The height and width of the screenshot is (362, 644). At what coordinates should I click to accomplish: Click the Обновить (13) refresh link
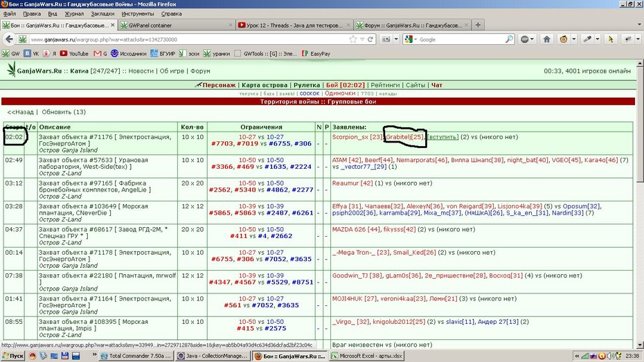[64, 112]
